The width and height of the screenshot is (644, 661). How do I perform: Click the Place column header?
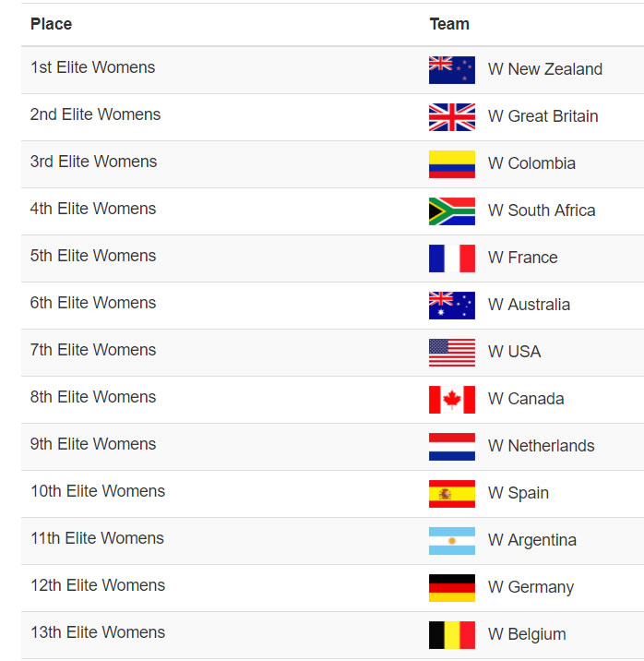[51, 24]
